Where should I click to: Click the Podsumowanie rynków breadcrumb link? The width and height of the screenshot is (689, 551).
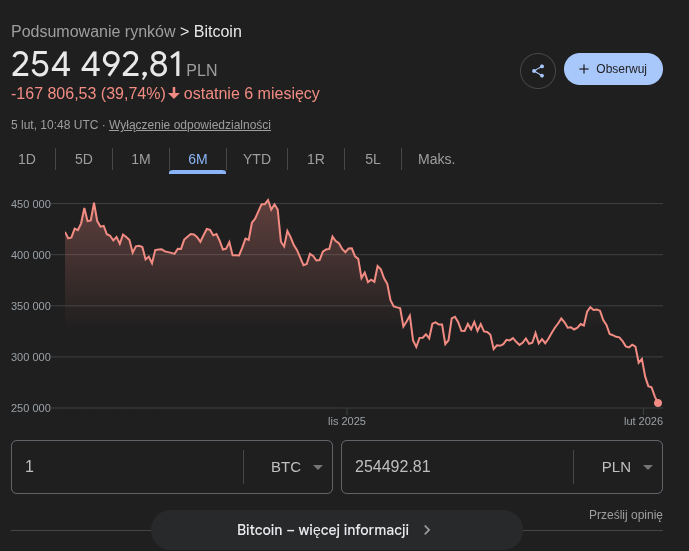pyautogui.click(x=93, y=31)
